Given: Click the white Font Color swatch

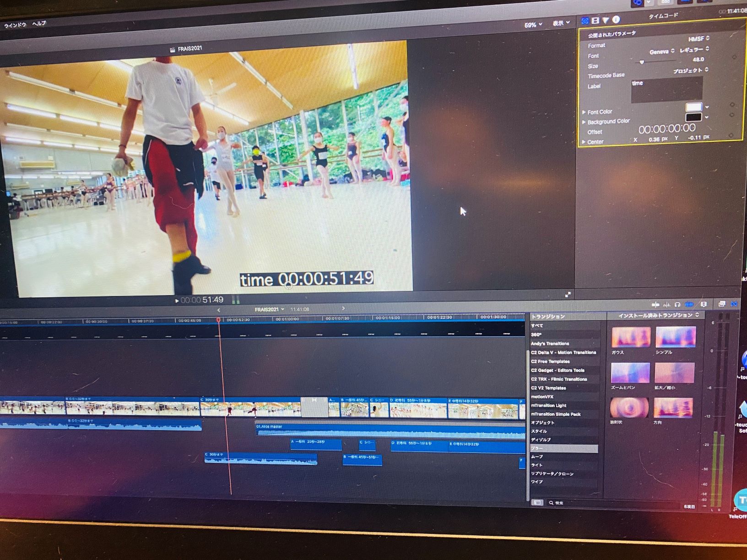Looking at the screenshot, I should [x=693, y=107].
